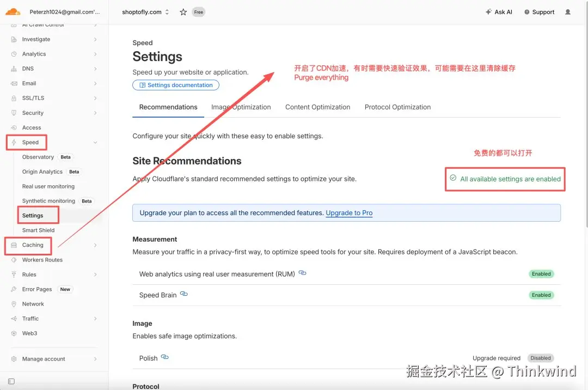Click the Web3 sidebar icon
Screen dimensions: 588x390
14,333
